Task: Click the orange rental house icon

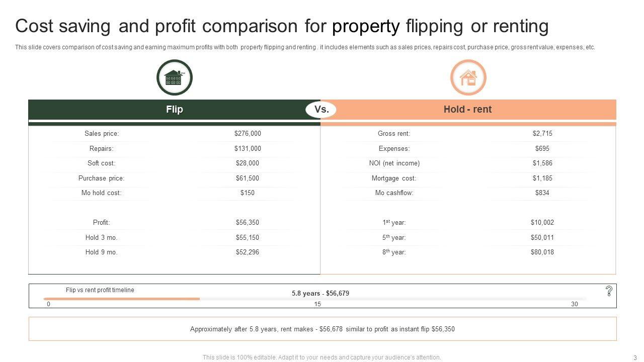Action: coord(468,77)
